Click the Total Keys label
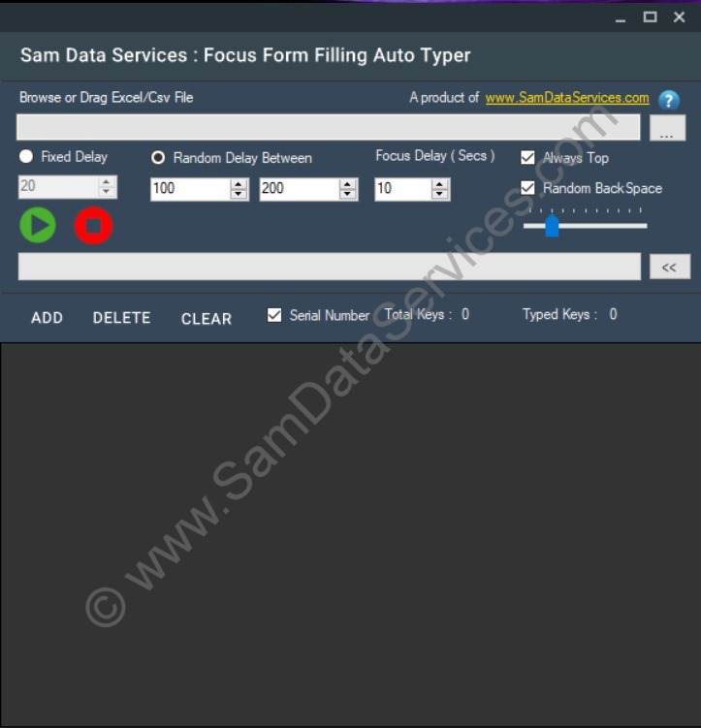The width and height of the screenshot is (701, 728). (x=418, y=314)
